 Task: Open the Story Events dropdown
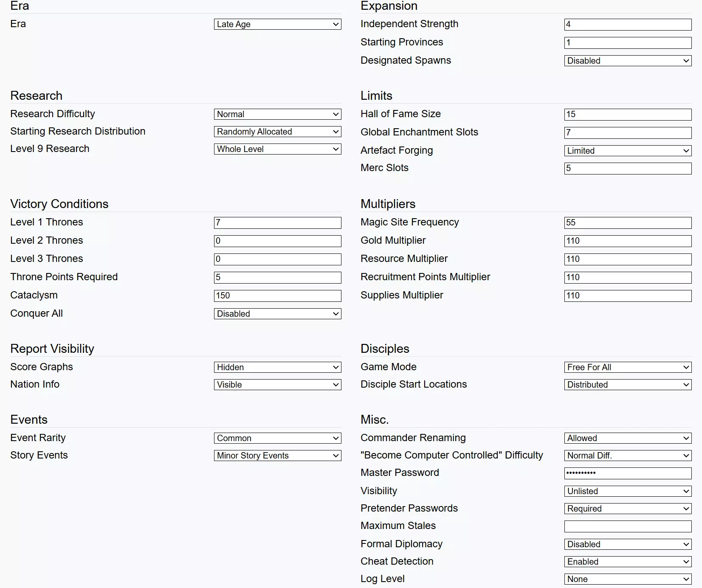(x=277, y=456)
